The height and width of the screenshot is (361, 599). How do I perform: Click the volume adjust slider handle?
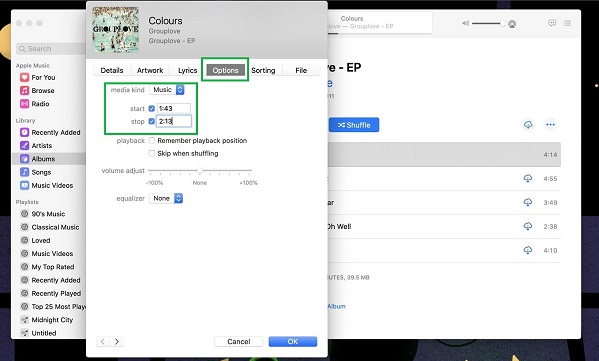[199, 171]
